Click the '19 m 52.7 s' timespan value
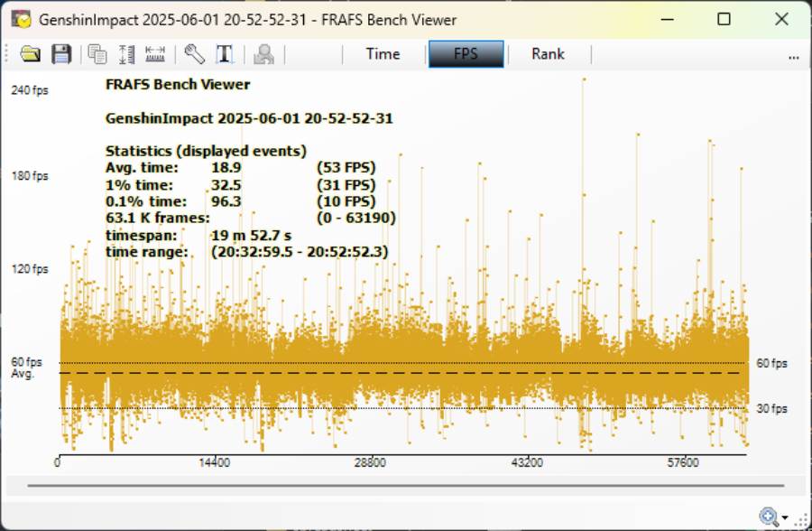The image size is (812, 531). [x=251, y=235]
